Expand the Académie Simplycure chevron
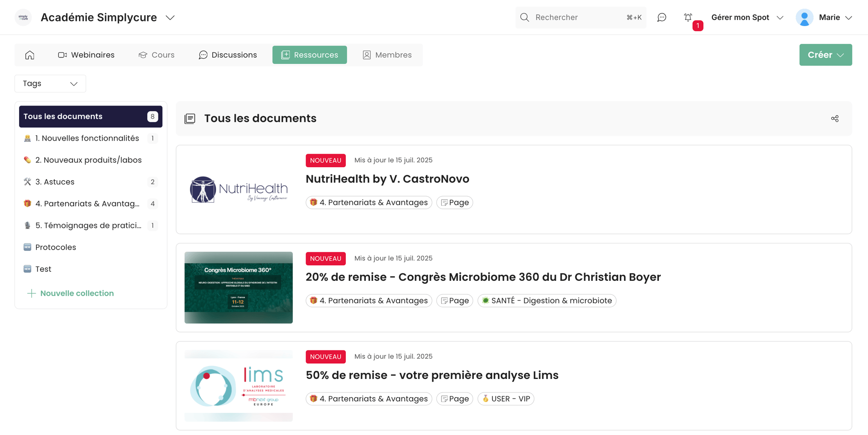Image resolution: width=868 pixels, height=435 pixels. (x=170, y=18)
